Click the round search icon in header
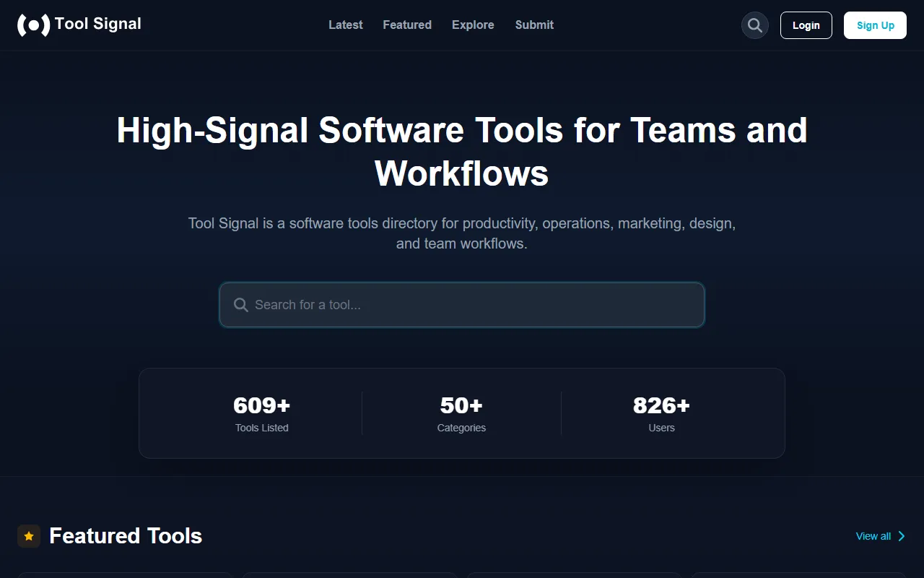 tap(754, 25)
